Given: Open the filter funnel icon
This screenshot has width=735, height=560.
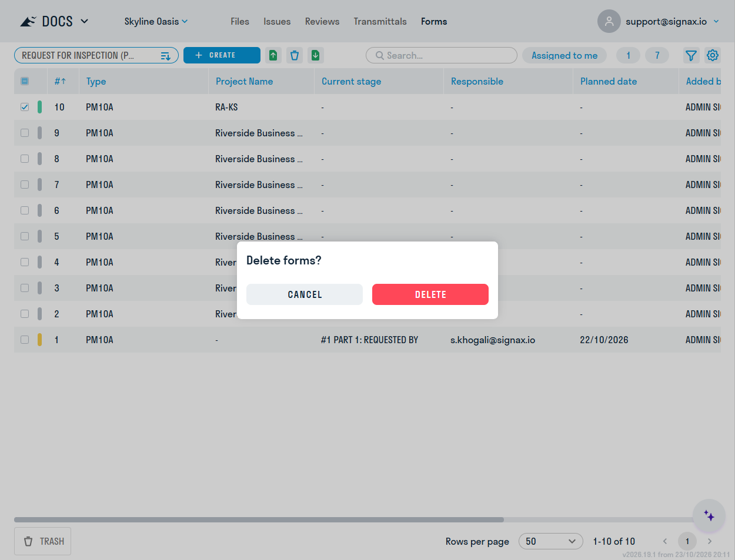Looking at the screenshot, I should click(691, 55).
